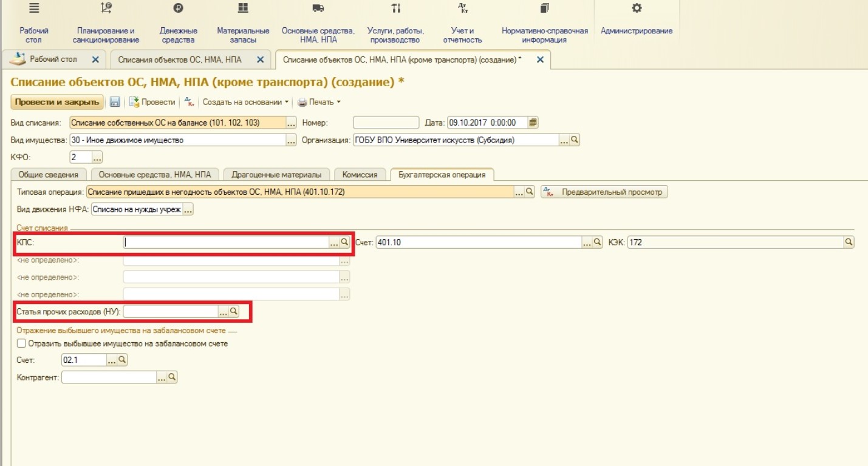The width and height of the screenshot is (868, 466).
Task: Open selection for Статья прочих расходов (НУ)
Action: tap(223, 311)
